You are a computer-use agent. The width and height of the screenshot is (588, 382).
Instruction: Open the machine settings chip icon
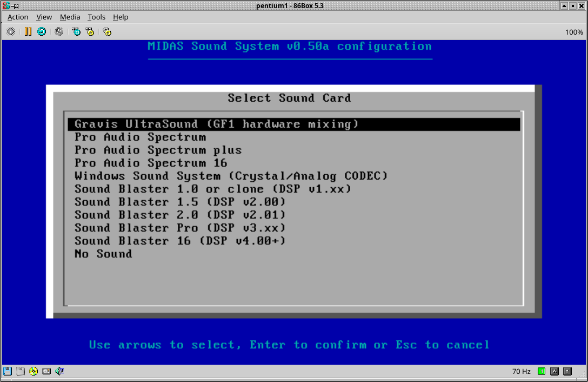10,31
